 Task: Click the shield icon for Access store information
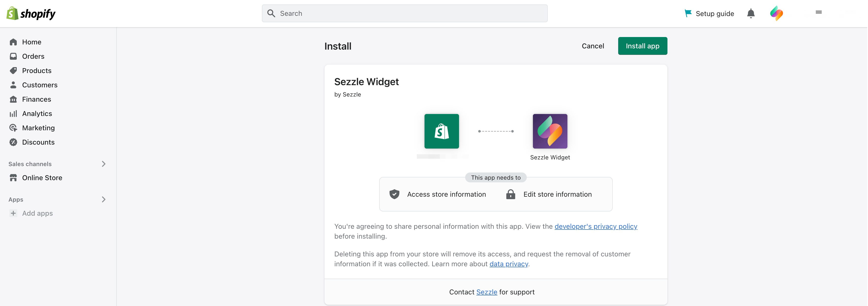click(x=394, y=194)
